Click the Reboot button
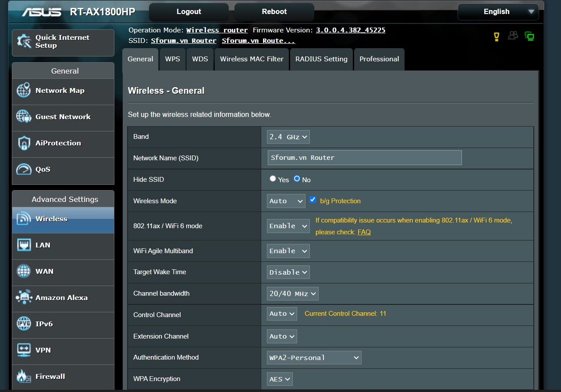The height and width of the screenshot is (392, 561). point(274,12)
